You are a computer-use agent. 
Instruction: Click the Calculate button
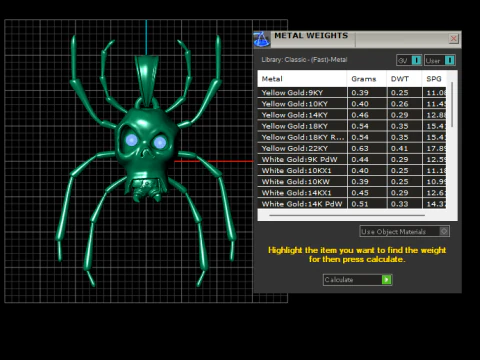(358, 280)
